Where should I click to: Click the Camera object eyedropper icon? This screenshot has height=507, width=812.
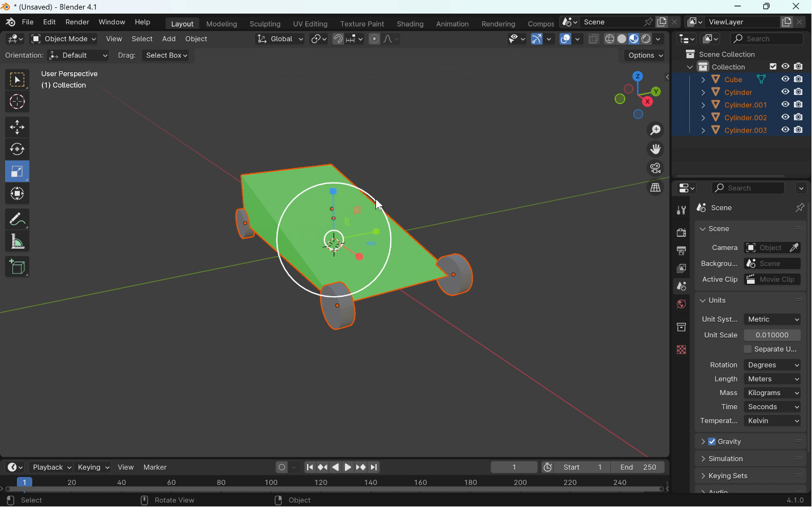795,248
